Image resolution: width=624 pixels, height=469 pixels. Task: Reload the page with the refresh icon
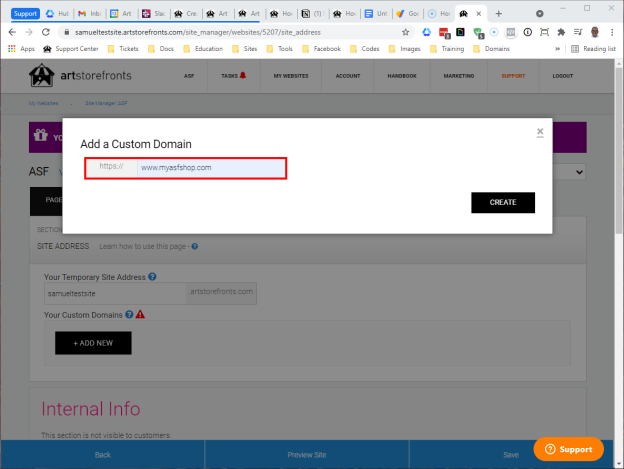46,32
